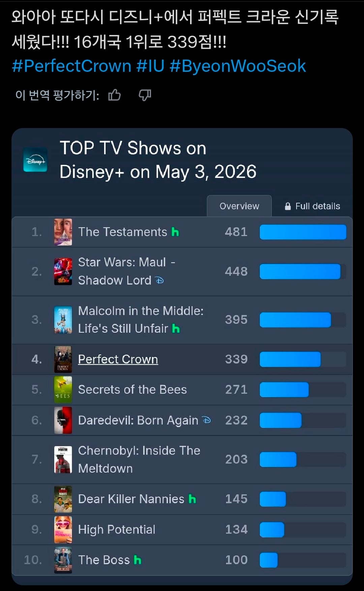Click the Disney+ logo icon
The image size is (364, 591).
click(35, 160)
